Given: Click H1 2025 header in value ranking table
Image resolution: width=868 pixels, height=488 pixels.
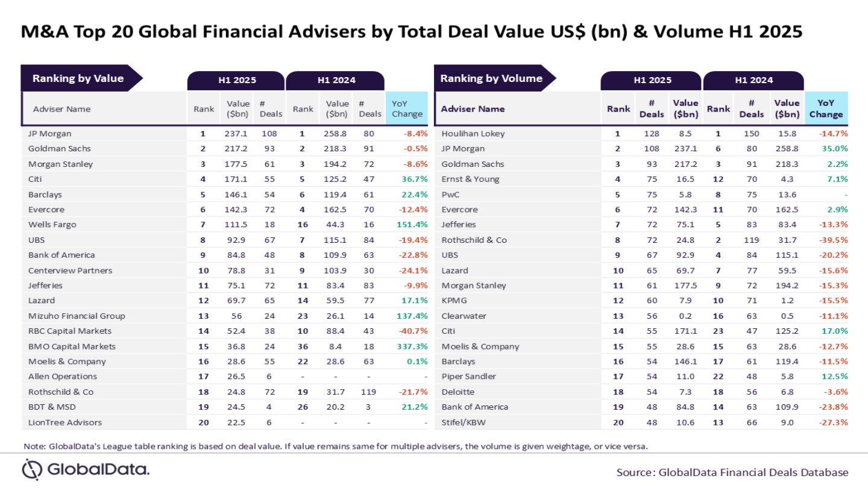Looking at the screenshot, I should pos(236,80).
